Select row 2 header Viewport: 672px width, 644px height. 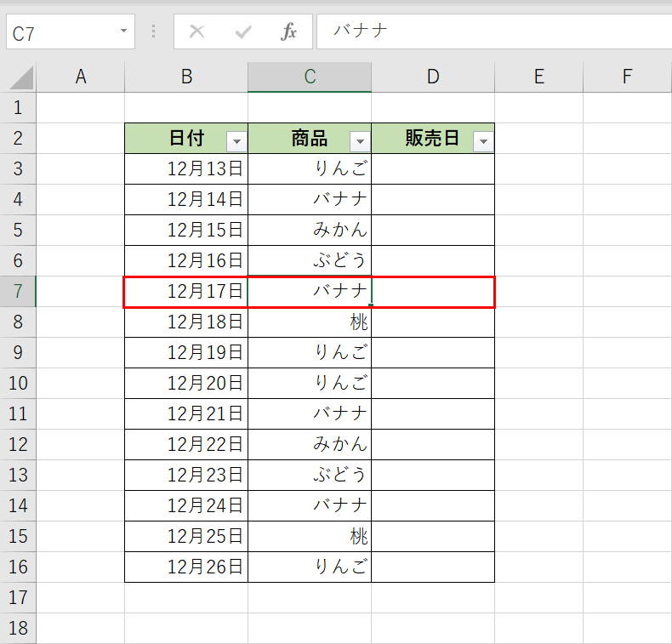point(18,138)
